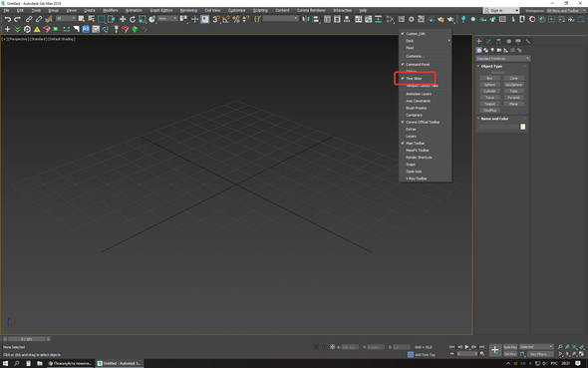Open the Rendering menu
Image resolution: width=588 pixels, height=368 pixels.
[x=188, y=11]
